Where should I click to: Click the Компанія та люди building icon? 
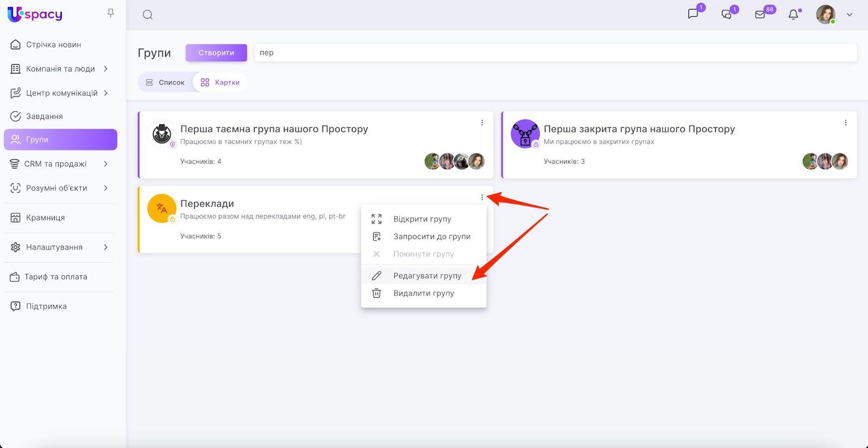pos(16,69)
